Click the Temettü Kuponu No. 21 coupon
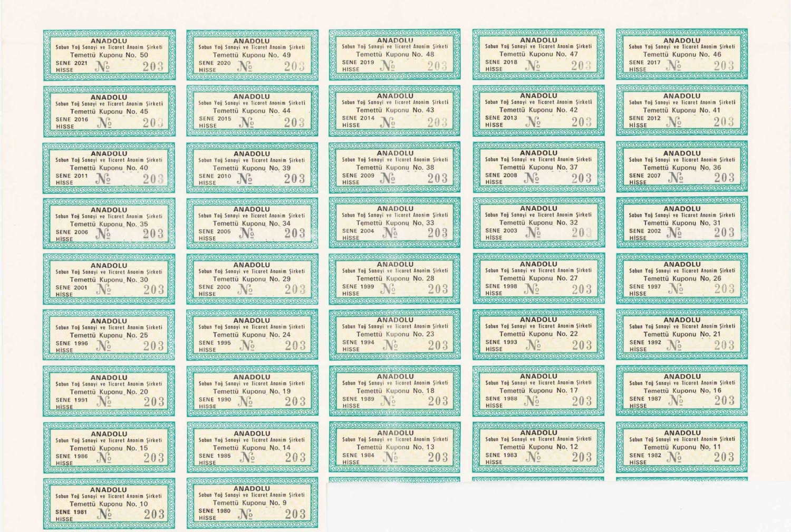 pos(681,334)
